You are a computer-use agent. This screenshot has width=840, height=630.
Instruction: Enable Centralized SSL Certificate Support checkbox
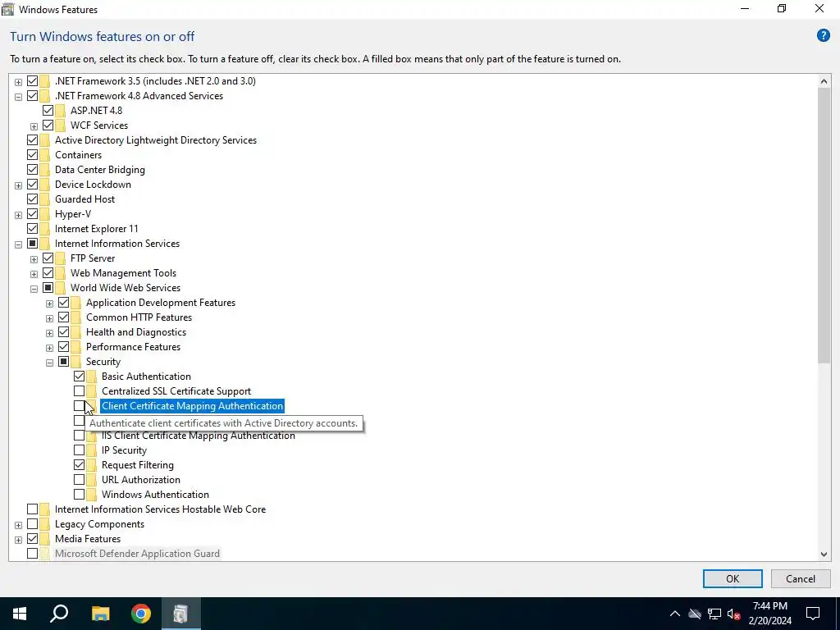(79, 391)
